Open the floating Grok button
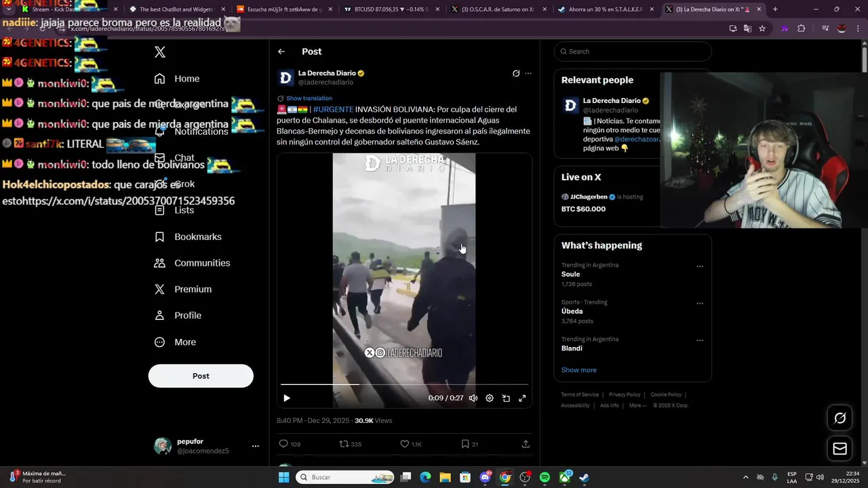Screen dimensions: 868x488 840,418
